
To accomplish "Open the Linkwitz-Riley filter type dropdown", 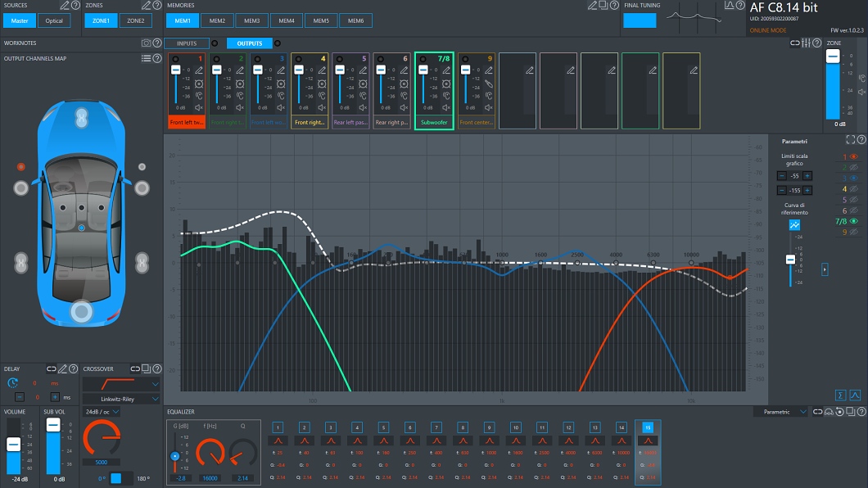I will (x=121, y=399).
